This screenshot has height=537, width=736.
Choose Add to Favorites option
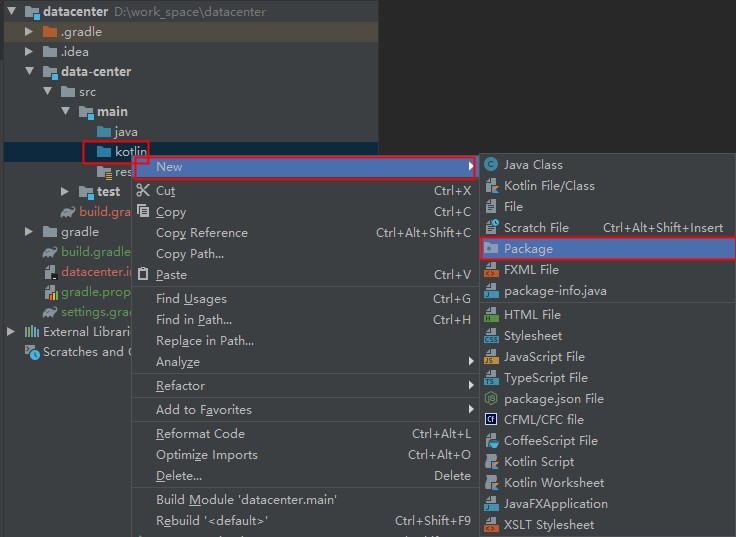pyautogui.click(x=204, y=410)
